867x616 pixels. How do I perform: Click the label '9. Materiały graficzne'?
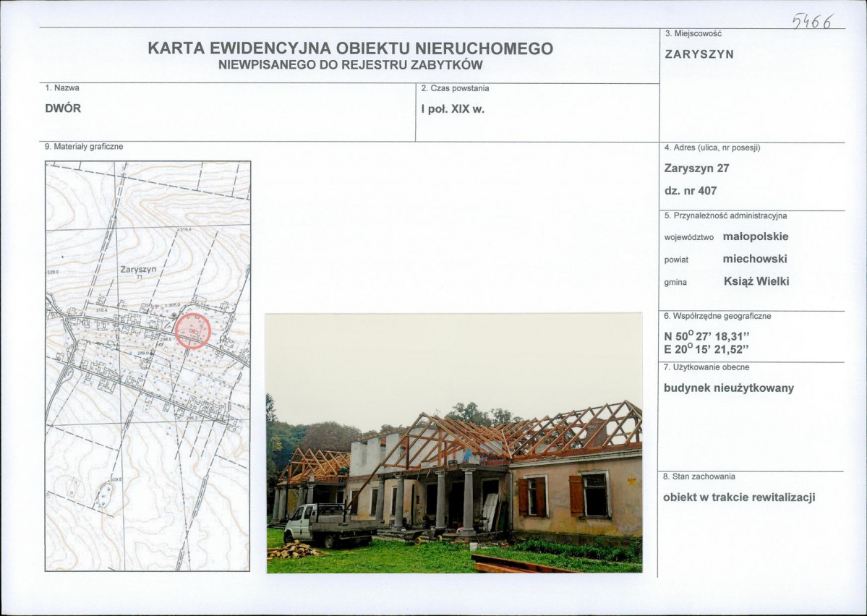(84, 147)
